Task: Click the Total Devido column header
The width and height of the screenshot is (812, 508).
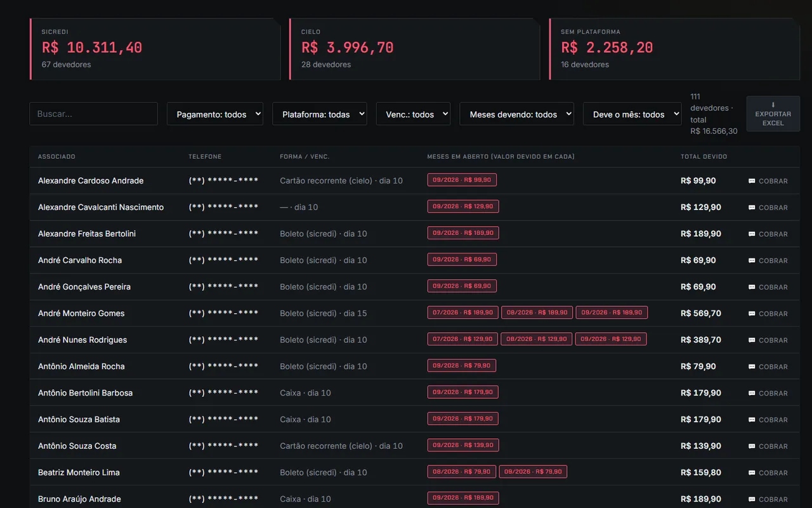Action: pos(704,157)
